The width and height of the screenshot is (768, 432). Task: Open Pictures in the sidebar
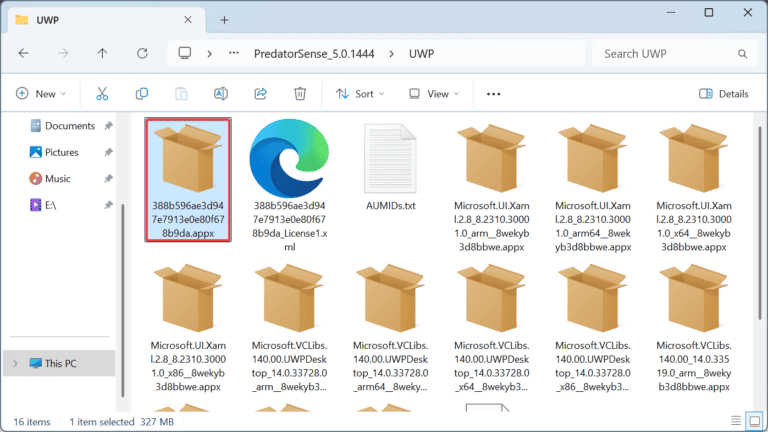click(62, 152)
